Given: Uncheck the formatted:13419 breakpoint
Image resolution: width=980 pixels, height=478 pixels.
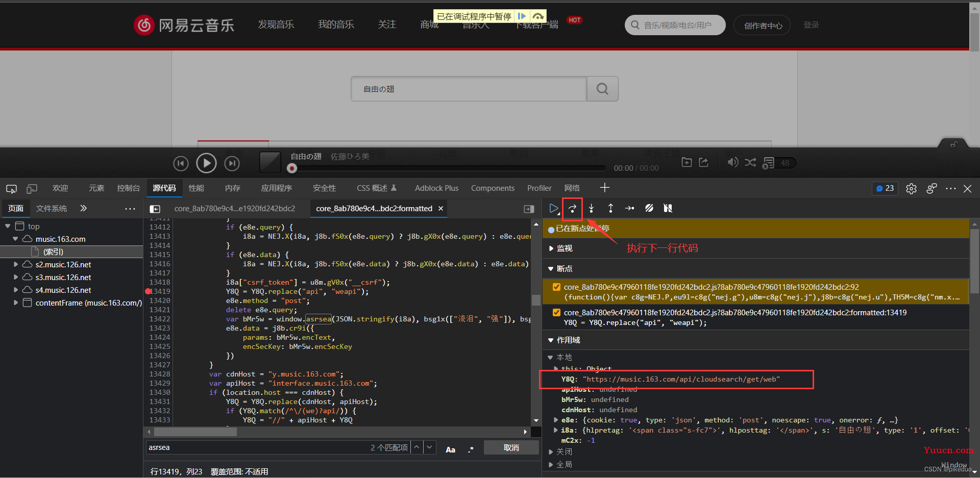Looking at the screenshot, I should pyautogui.click(x=556, y=312).
